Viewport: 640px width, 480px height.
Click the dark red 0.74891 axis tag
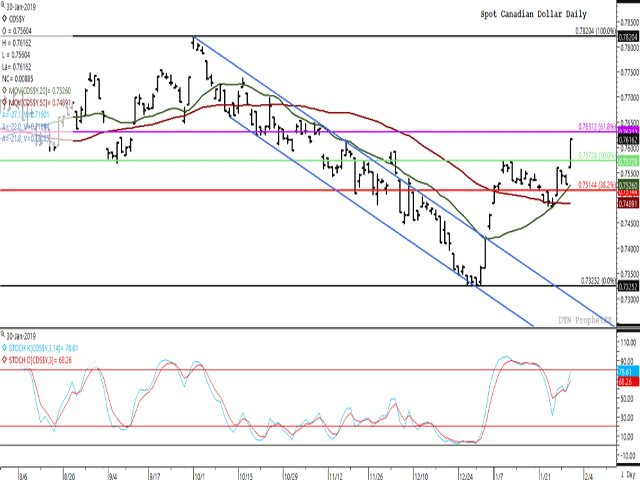628,203
